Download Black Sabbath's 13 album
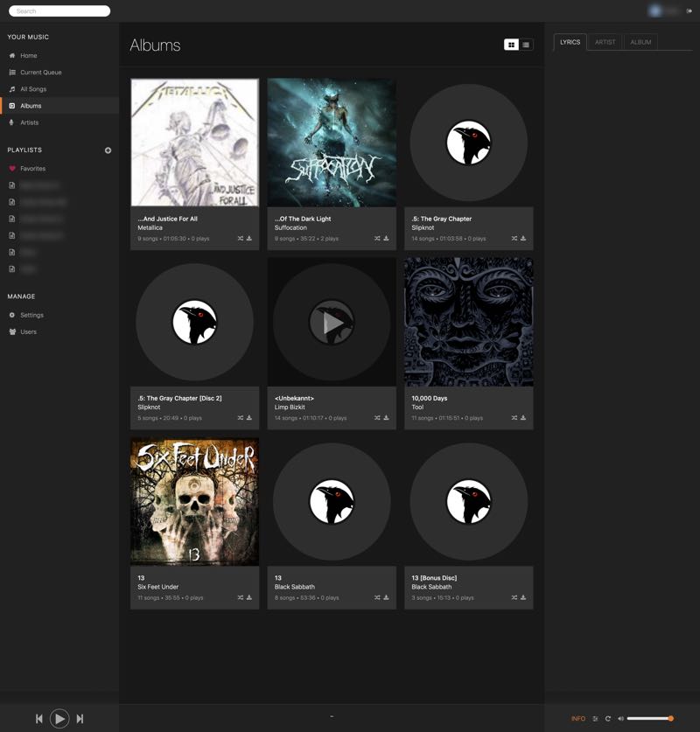The image size is (700, 732). tap(386, 597)
